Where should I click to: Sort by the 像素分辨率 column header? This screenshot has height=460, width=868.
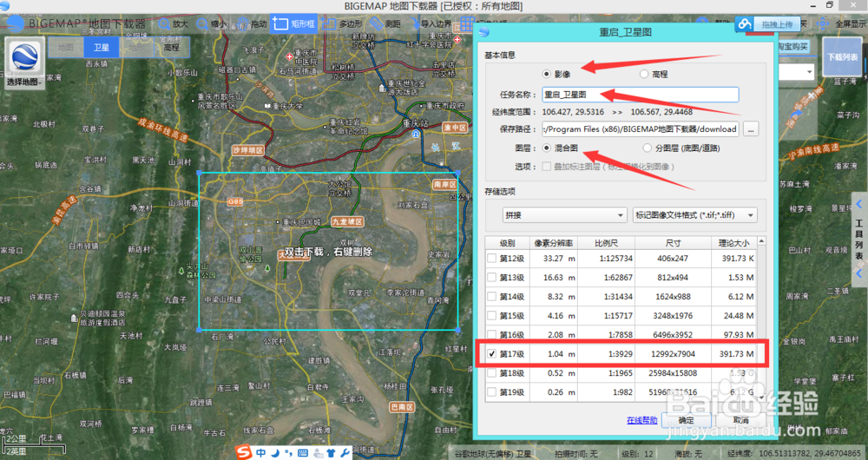pos(554,243)
